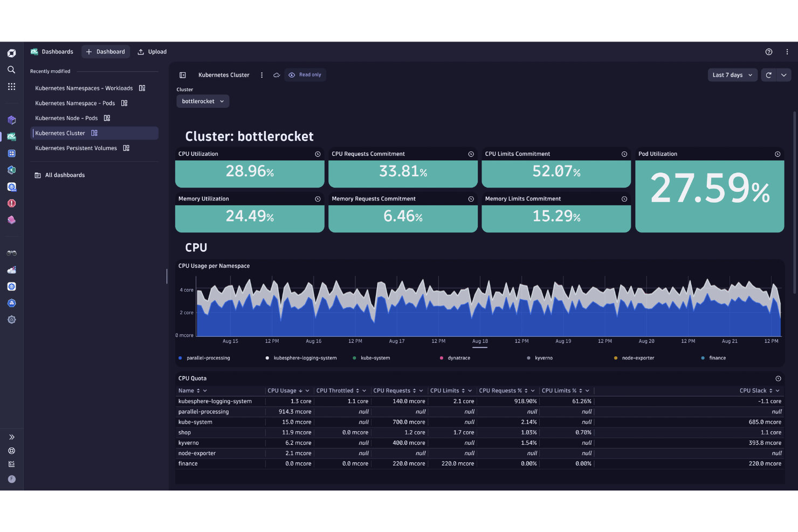Click clock icon on Pod Utilization tile

pos(778,154)
